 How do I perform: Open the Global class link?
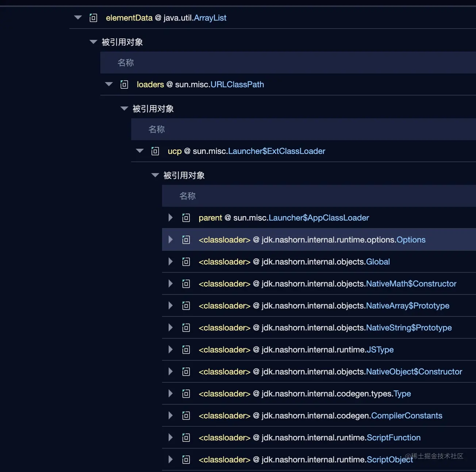click(x=378, y=262)
